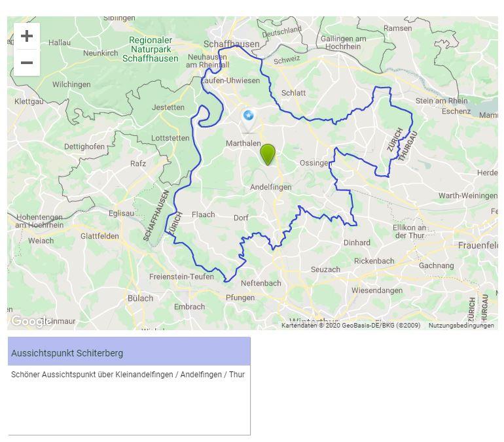Click the Regionaler Naturpark Schaffhausen label
Screen dimensions: 504x442
coord(151,49)
